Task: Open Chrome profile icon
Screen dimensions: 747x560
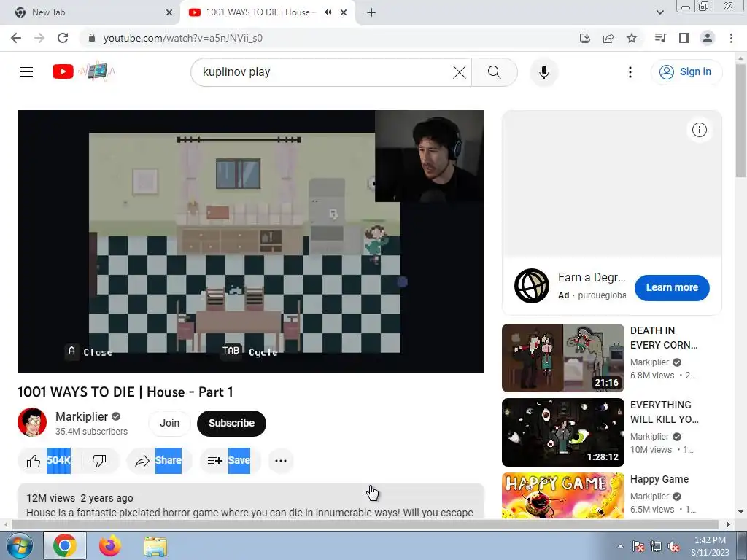Action: pos(708,38)
